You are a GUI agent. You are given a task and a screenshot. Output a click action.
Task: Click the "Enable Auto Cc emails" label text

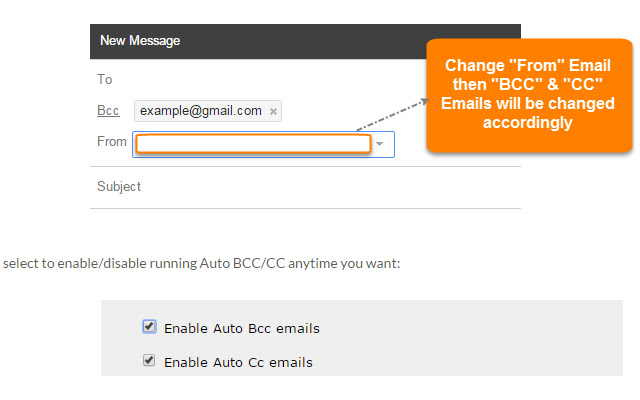pyautogui.click(x=238, y=362)
